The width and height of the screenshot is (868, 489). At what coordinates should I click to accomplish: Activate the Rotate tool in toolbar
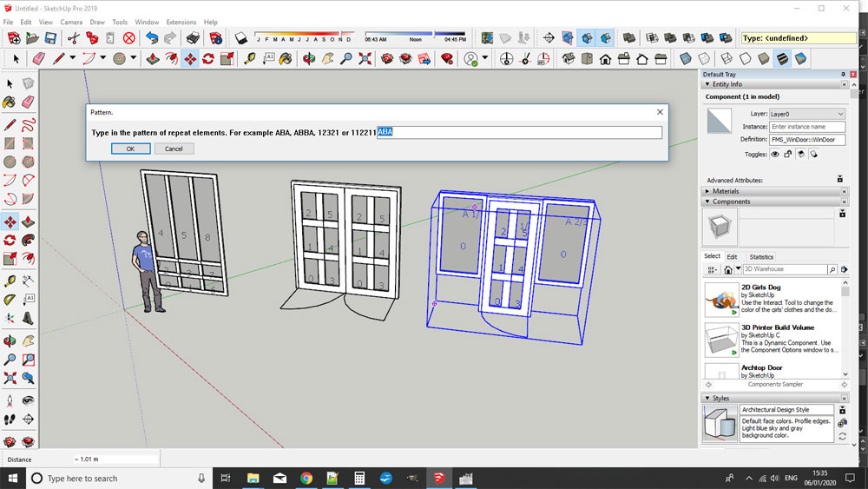[x=208, y=58]
